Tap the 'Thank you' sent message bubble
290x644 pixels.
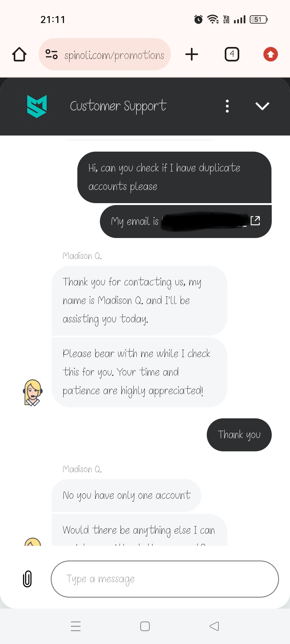coord(239,435)
